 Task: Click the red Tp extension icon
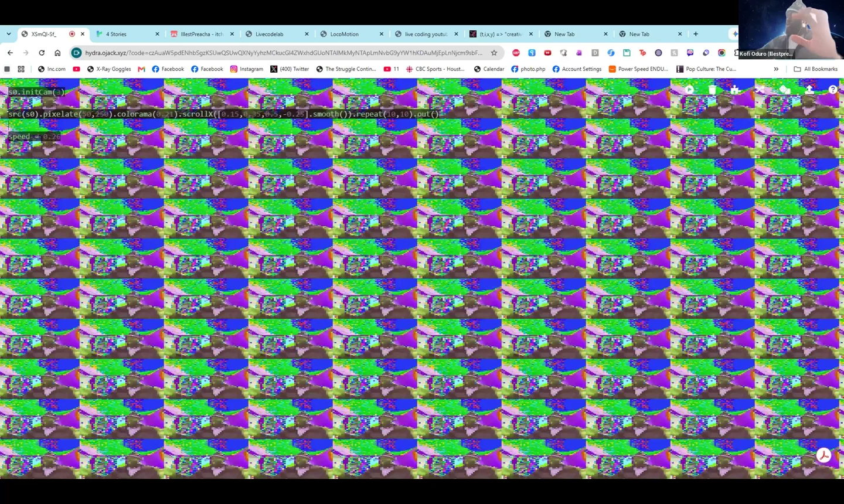[642, 53]
